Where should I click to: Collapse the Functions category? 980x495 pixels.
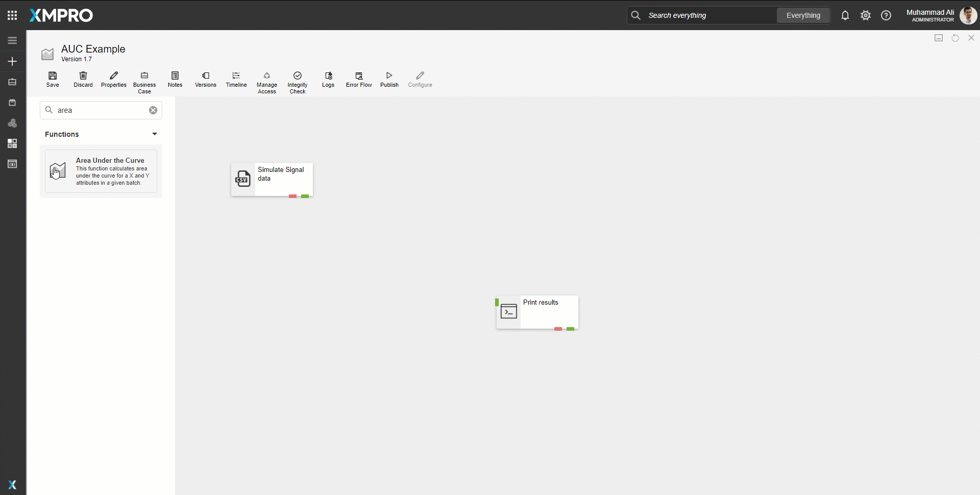click(x=154, y=134)
